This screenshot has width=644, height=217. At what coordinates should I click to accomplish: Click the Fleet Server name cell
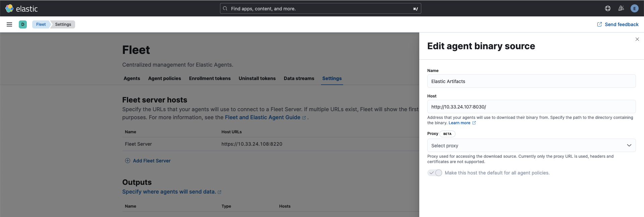pyautogui.click(x=138, y=144)
